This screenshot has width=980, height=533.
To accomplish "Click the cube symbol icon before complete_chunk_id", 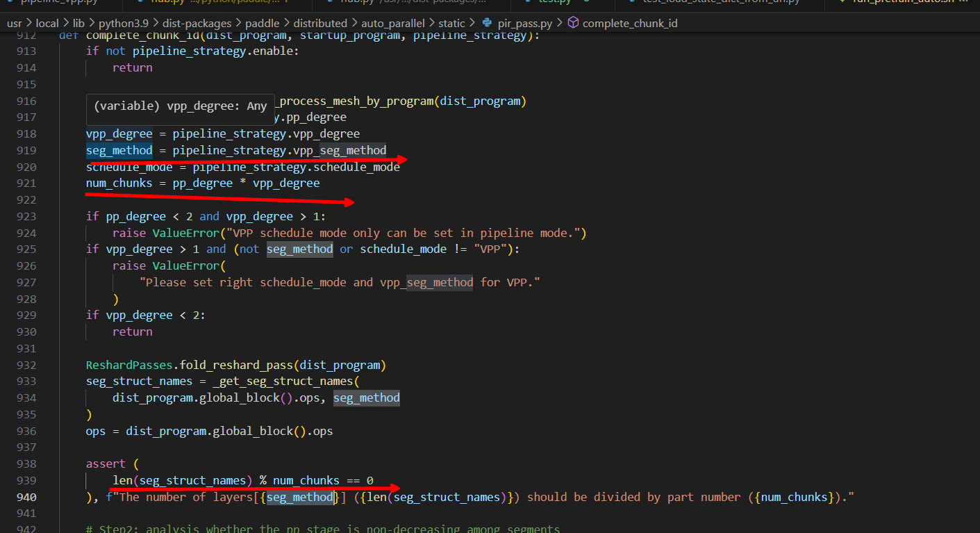I will click(x=573, y=23).
